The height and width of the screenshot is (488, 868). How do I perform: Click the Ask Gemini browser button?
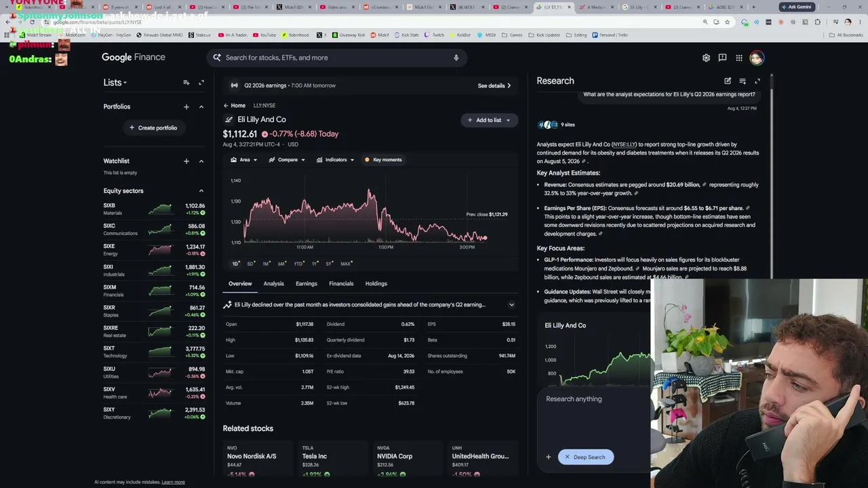tap(796, 7)
